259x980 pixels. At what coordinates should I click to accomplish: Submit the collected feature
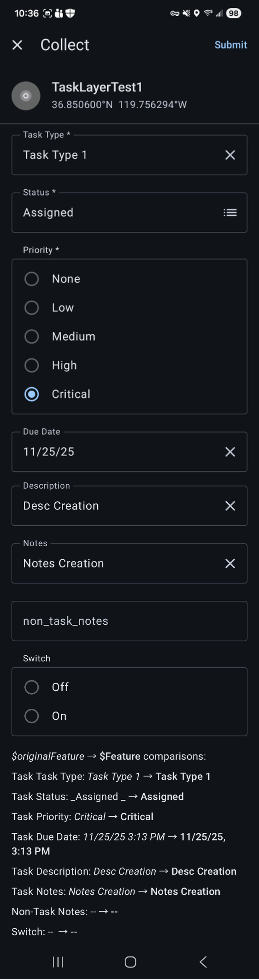(231, 44)
